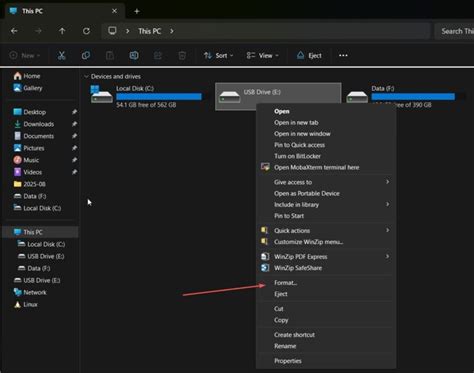
Task: Click the Data (F:) usage bar
Action: [413, 97]
